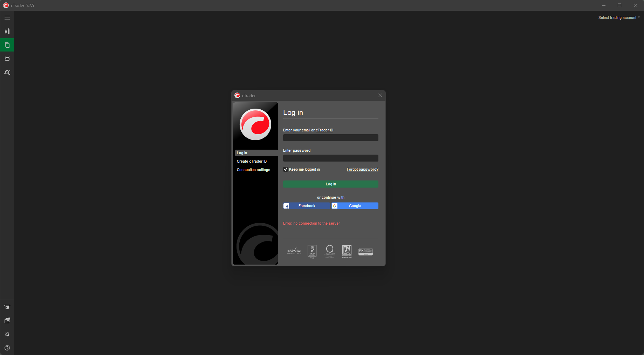
Task: Focus the email or cTrader ID field
Action: click(x=331, y=138)
